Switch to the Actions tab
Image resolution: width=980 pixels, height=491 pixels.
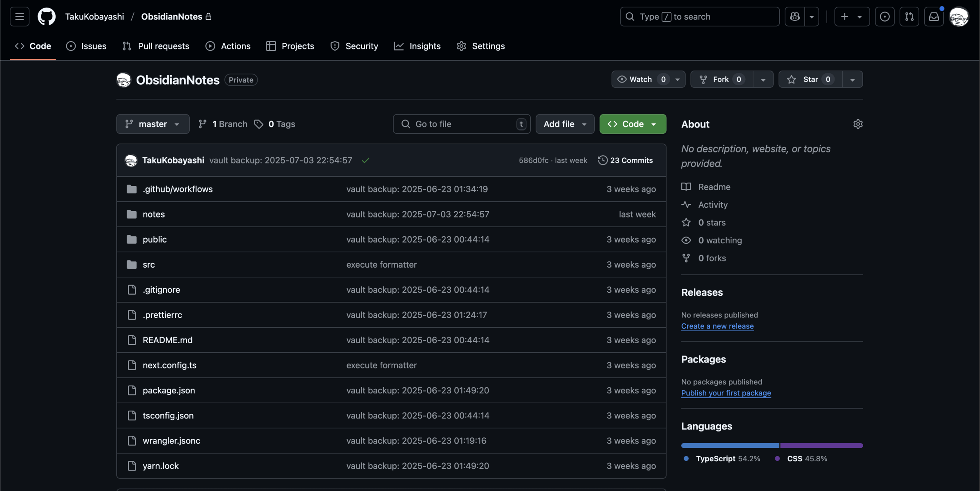click(x=228, y=46)
